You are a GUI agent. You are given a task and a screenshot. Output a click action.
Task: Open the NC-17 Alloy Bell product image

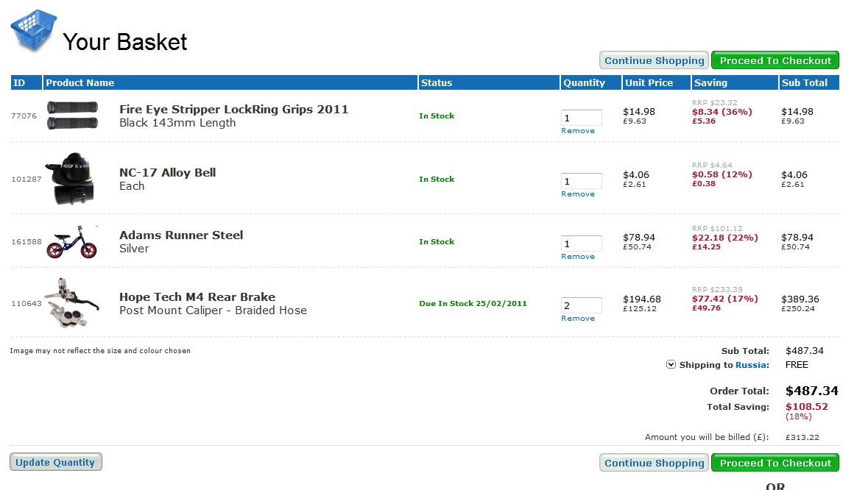coord(72,179)
